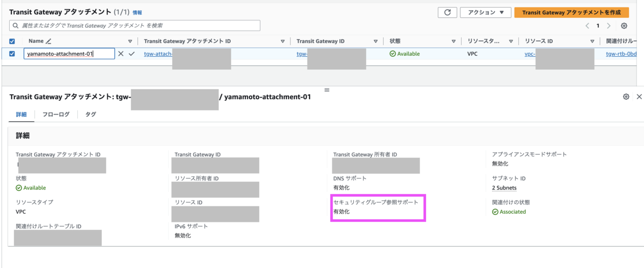Sort by Transit Gateway ID column
The width and height of the screenshot is (644, 268).
376,41
